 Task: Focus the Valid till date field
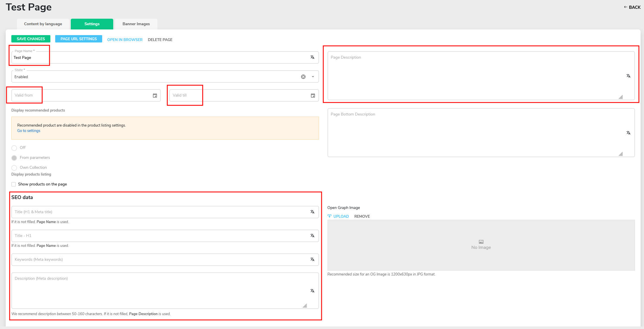point(244,95)
